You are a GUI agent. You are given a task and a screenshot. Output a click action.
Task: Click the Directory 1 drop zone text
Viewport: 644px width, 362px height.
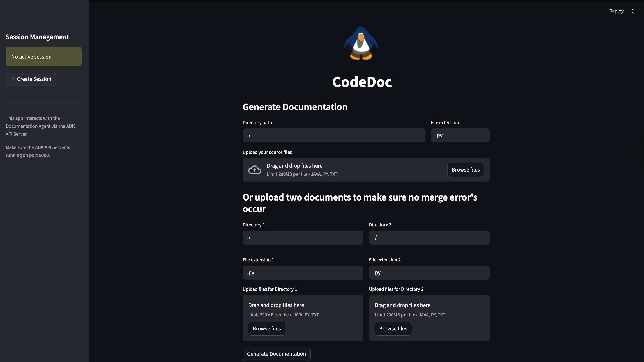[276, 305]
